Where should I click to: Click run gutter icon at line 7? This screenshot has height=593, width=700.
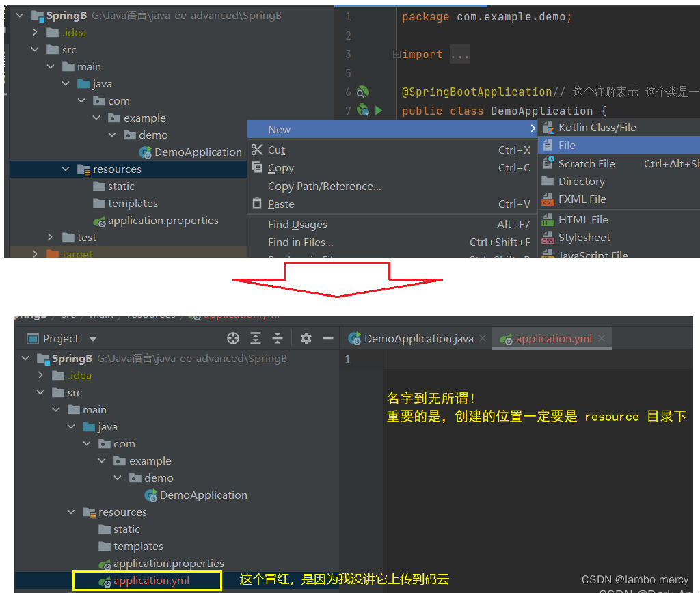tap(379, 110)
